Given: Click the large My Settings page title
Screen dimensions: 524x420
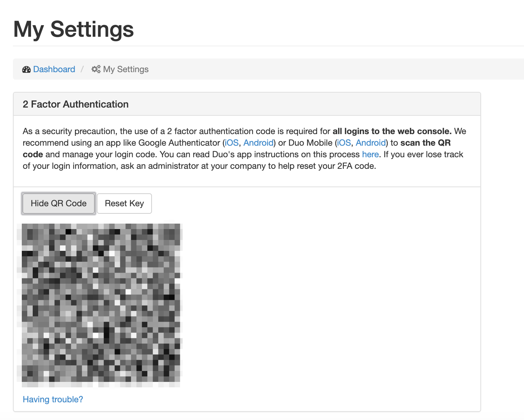Looking at the screenshot, I should click(x=74, y=29).
